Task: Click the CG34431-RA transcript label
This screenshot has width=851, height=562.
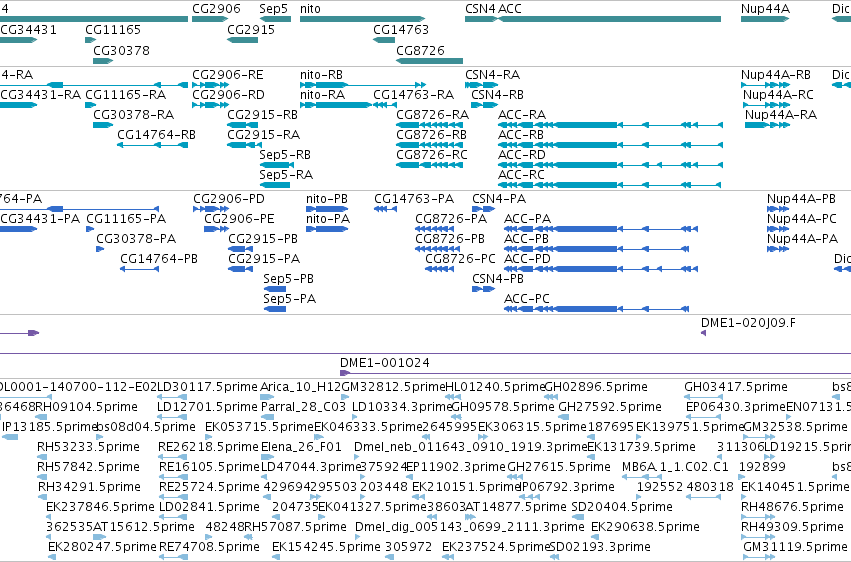Action: (x=41, y=95)
